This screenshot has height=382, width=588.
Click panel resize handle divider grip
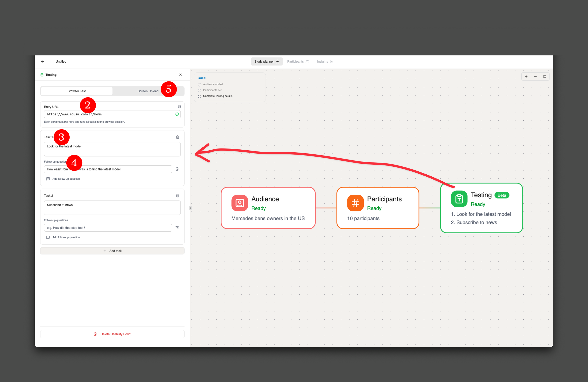pyautogui.click(x=190, y=208)
